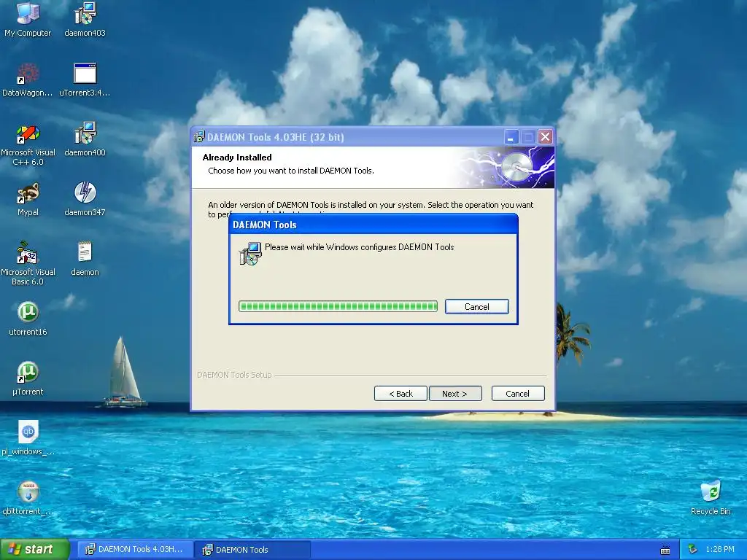Select the Microsoft Visual C++ 6.0 shortcut
Screen dimensions: 747x560
(x=28, y=144)
